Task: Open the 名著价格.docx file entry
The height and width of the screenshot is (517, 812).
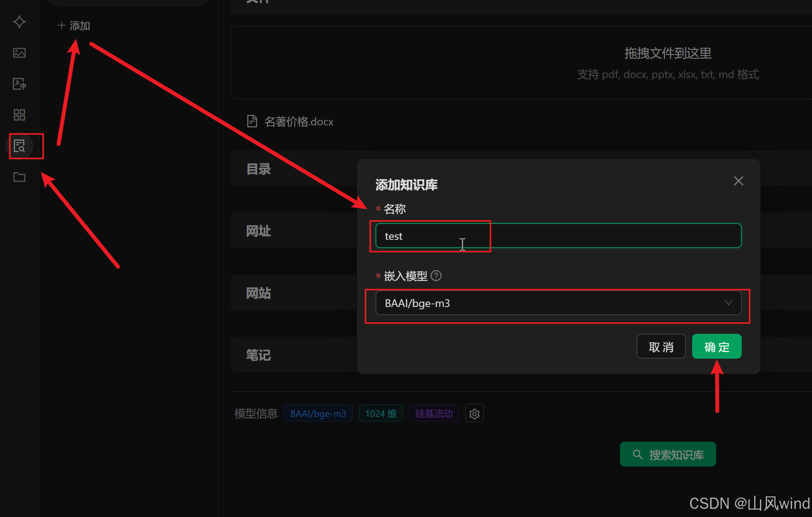Action: click(x=299, y=121)
